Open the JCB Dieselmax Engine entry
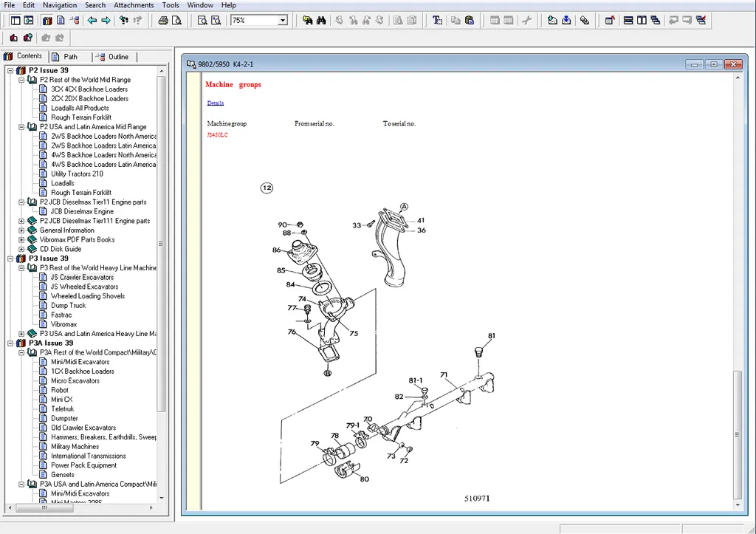 pos(83,211)
